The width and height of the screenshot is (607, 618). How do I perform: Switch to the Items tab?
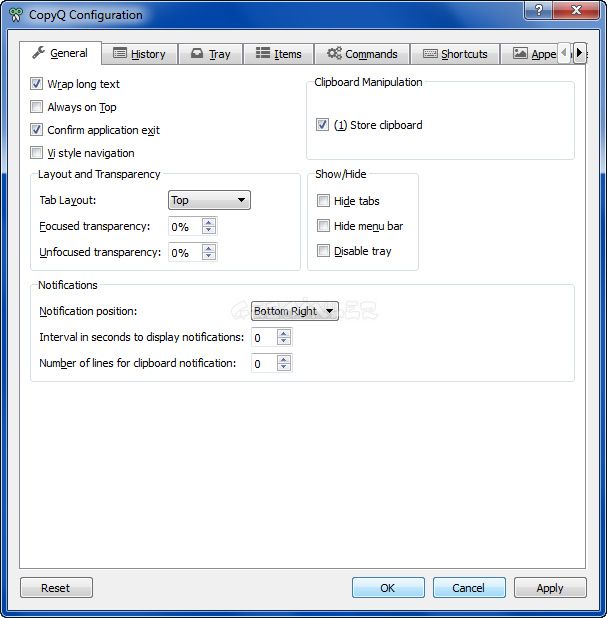coord(279,54)
